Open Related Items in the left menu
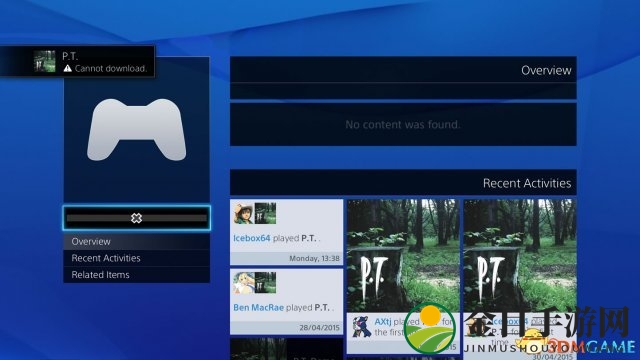Viewport: 640px width, 360px height. pos(137,275)
